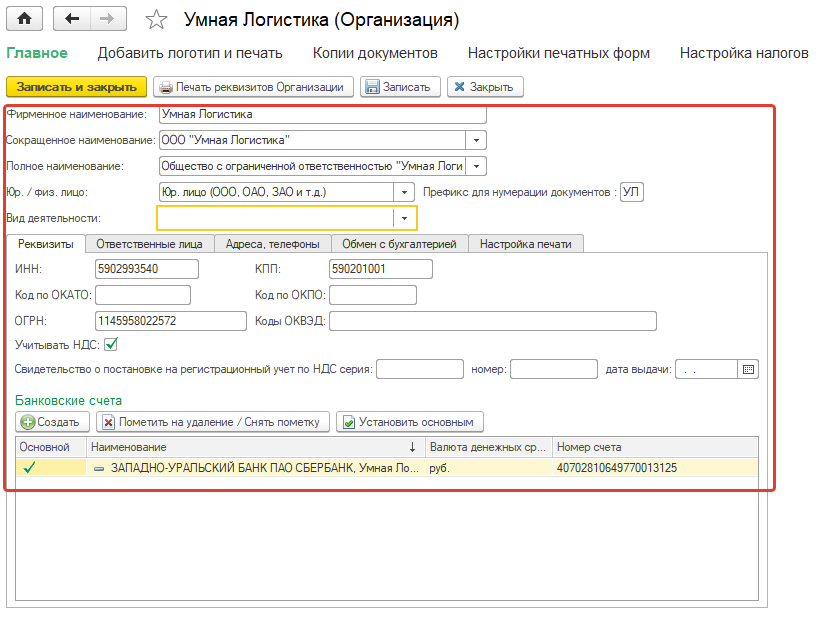Click the дата выдачи field

706,369
